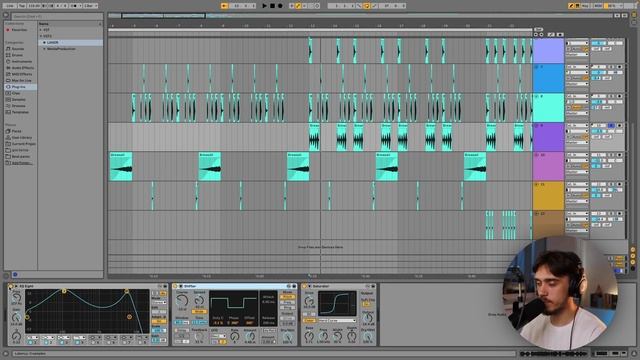Select Ring mode in Shifter
The width and height of the screenshot is (640, 360).
coord(287,308)
